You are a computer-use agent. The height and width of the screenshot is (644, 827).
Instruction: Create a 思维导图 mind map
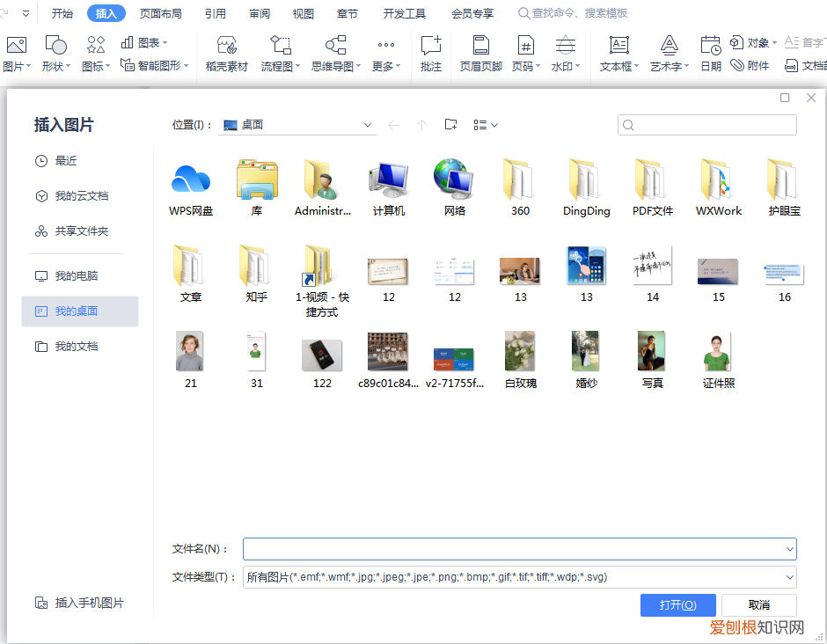coord(333,53)
